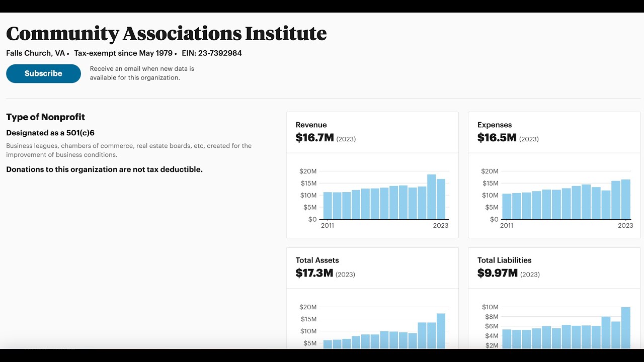The height and width of the screenshot is (362, 644).
Task: Click the 2011 axis label under Expenses chart
Action: point(507,226)
